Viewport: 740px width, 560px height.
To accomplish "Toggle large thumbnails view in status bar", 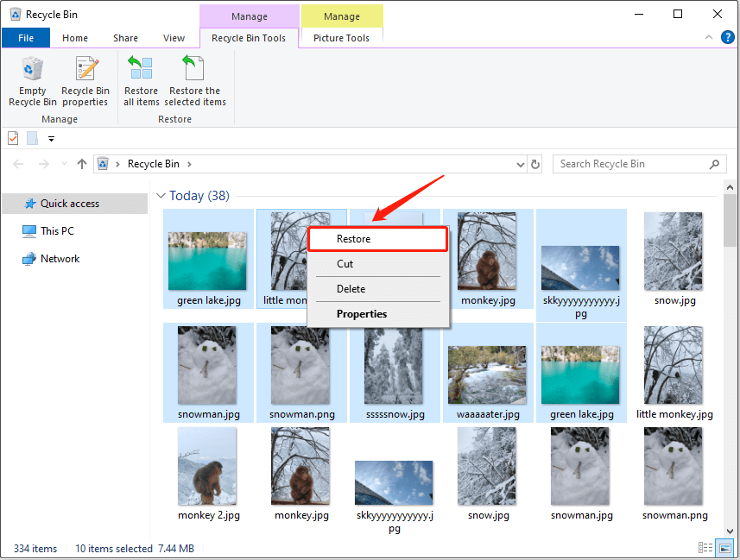I will coord(724,548).
